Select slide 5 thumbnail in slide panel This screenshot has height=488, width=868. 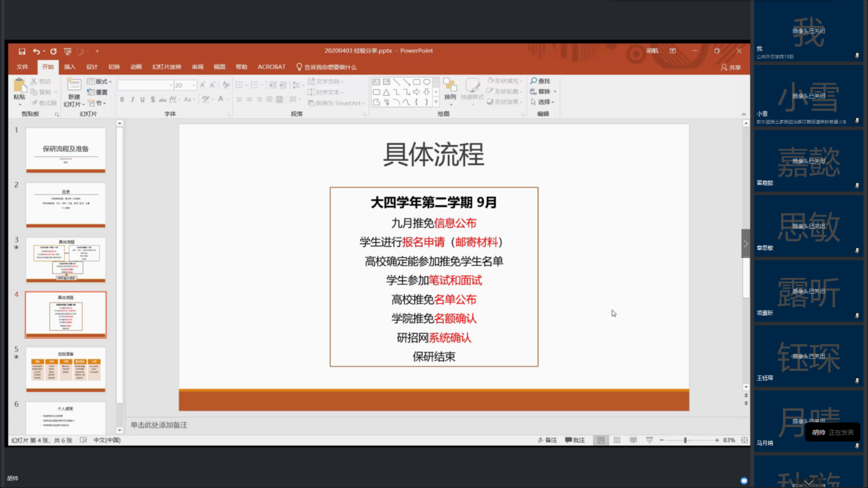tap(66, 369)
